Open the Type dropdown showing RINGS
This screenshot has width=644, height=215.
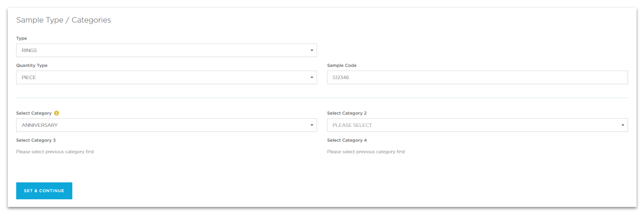(166, 50)
